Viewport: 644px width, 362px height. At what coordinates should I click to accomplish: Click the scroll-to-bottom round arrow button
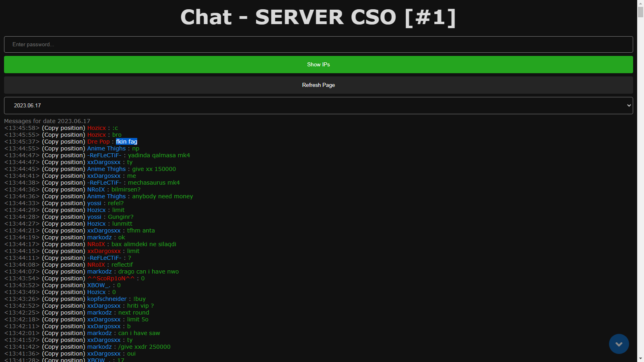619,344
